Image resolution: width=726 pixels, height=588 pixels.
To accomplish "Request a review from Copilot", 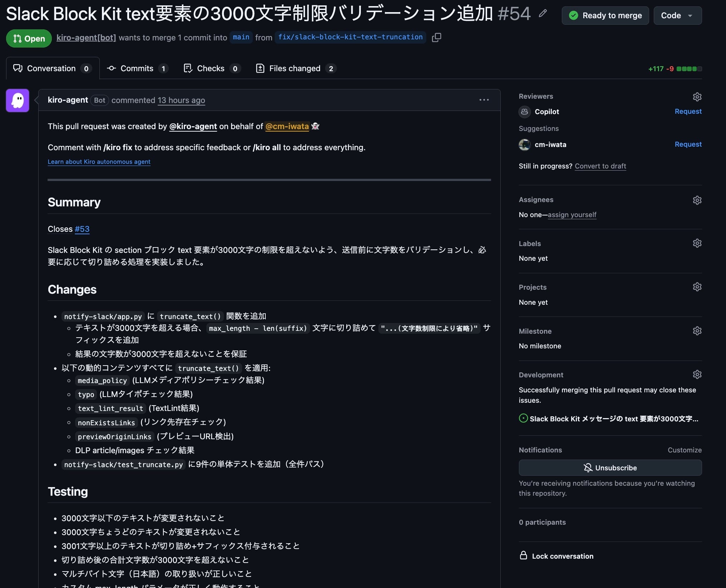I will pyautogui.click(x=688, y=111).
